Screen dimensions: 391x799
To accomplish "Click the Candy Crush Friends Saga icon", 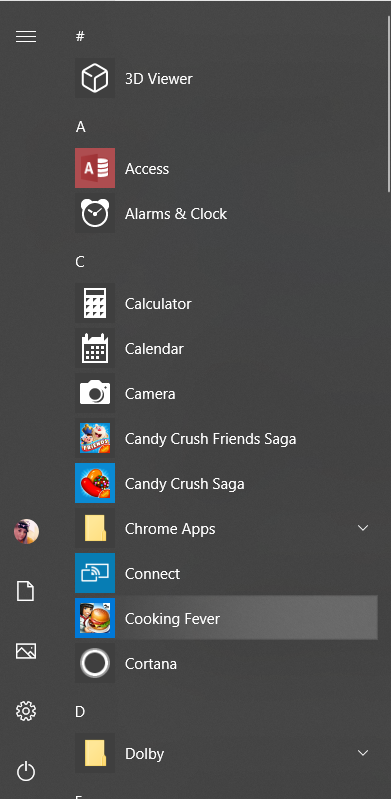I will pyautogui.click(x=95, y=438).
